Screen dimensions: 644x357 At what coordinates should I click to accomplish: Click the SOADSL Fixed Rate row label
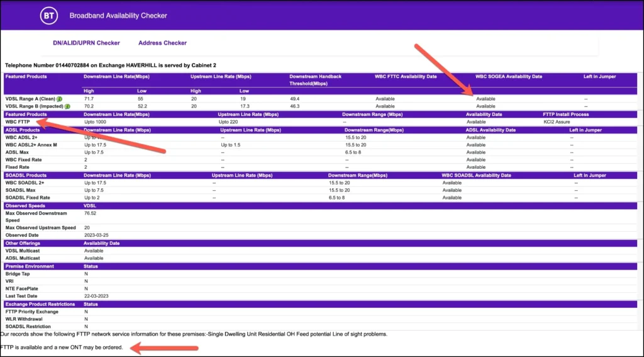pos(28,198)
